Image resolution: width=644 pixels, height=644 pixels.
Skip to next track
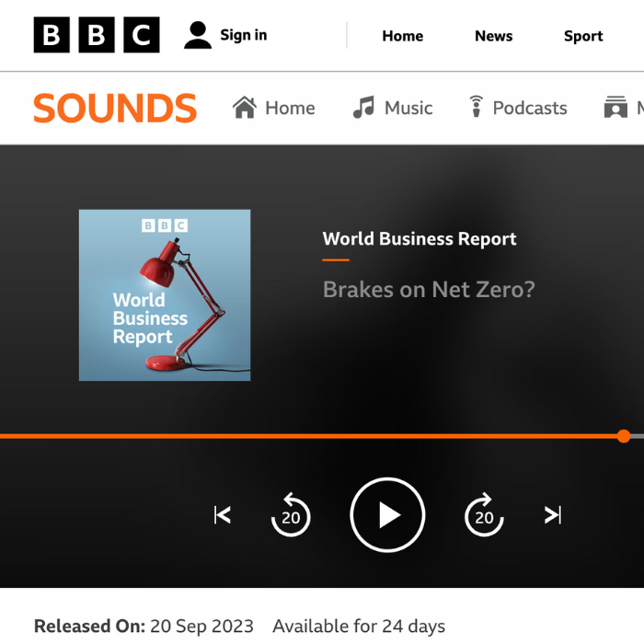(552, 515)
